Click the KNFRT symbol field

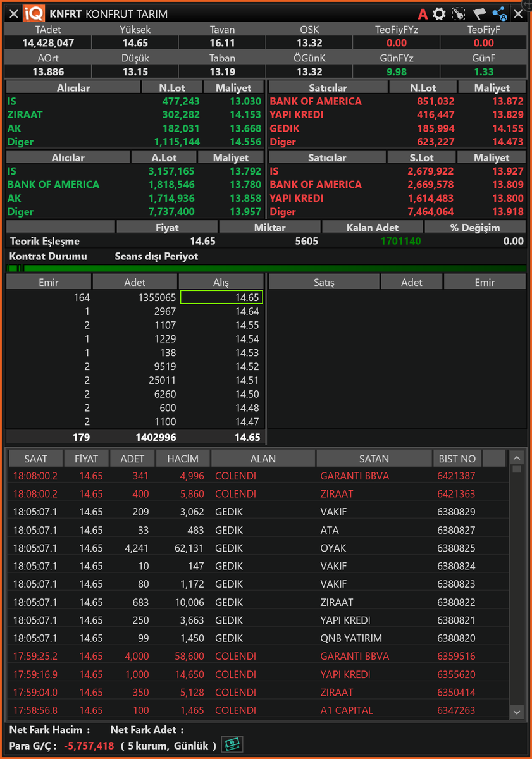click(x=66, y=14)
